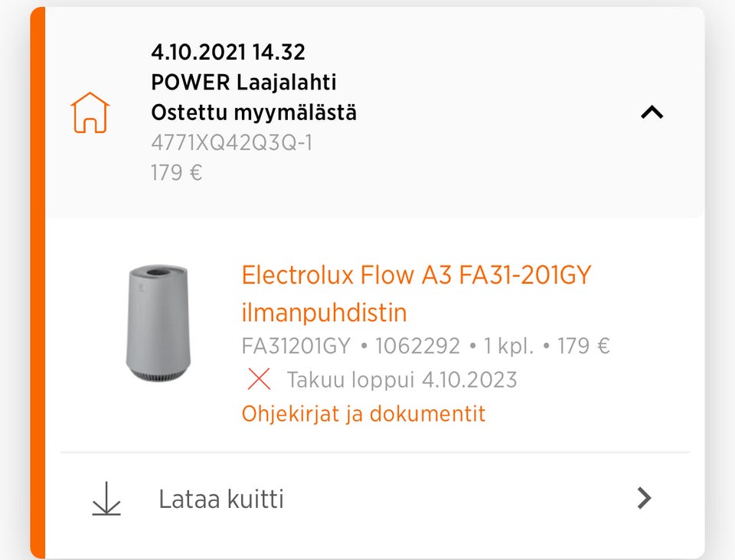Open Ohjekirjat ja dokumentit
The width and height of the screenshot is (735, 560).
click(x=364, y=413)
